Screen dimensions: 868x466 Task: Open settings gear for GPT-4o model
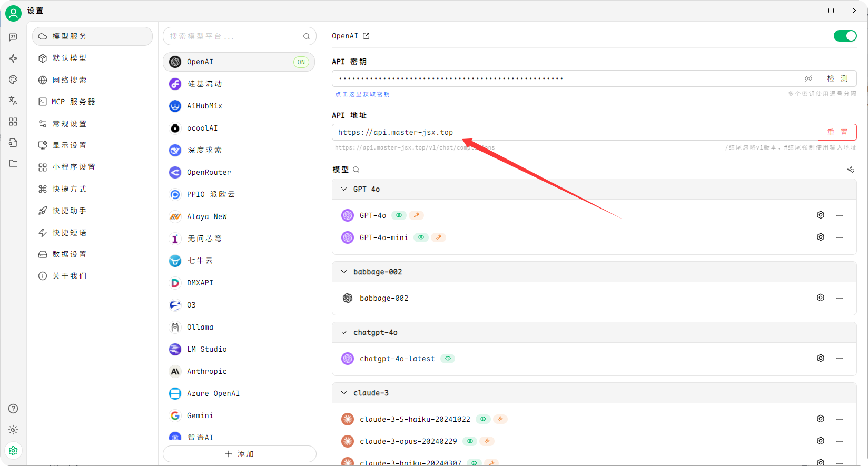[821, 215]
